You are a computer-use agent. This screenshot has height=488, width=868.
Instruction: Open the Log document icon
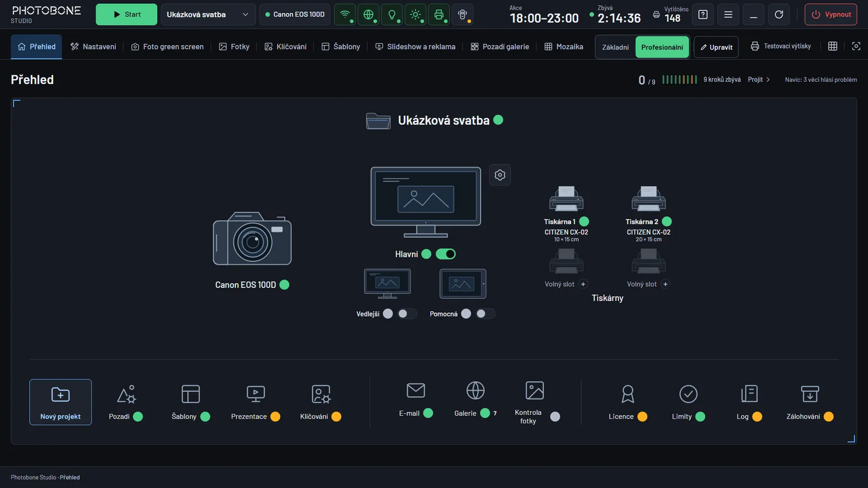(749, 394)
